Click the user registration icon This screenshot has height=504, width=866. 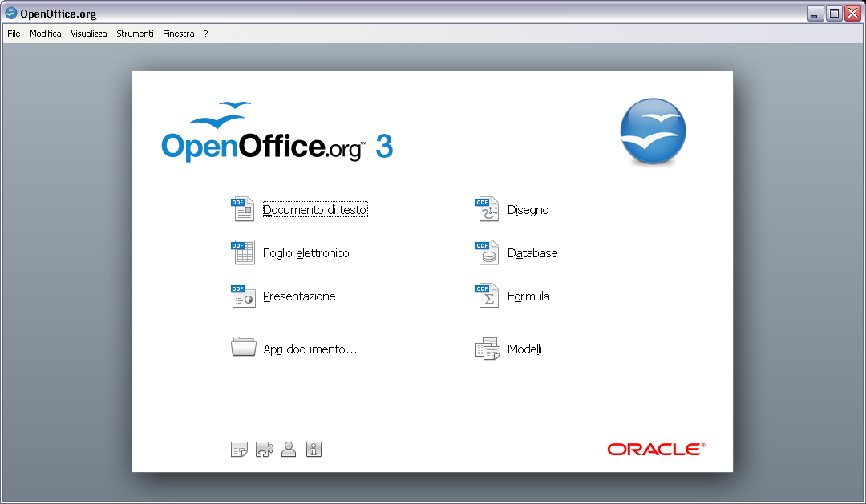tap(289, 450)
